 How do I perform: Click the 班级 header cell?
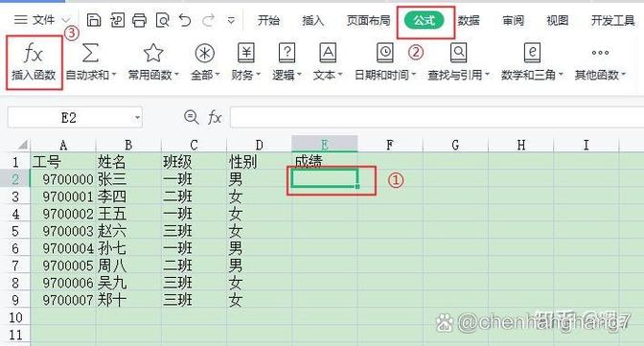click(194, 161)
